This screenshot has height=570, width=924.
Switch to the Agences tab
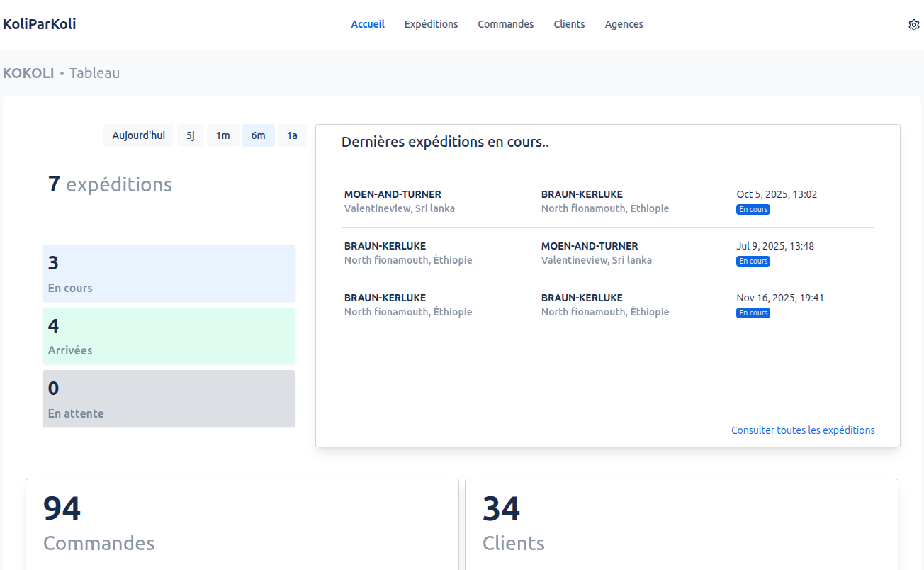point(624,24)
